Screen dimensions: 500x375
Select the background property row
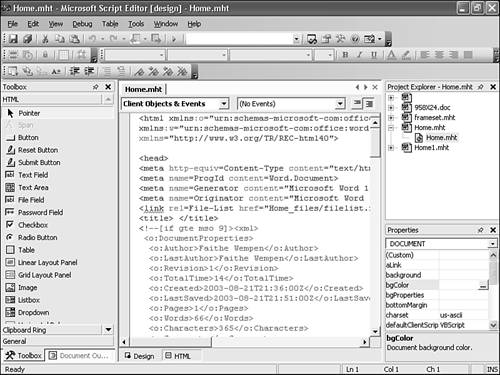437,275
